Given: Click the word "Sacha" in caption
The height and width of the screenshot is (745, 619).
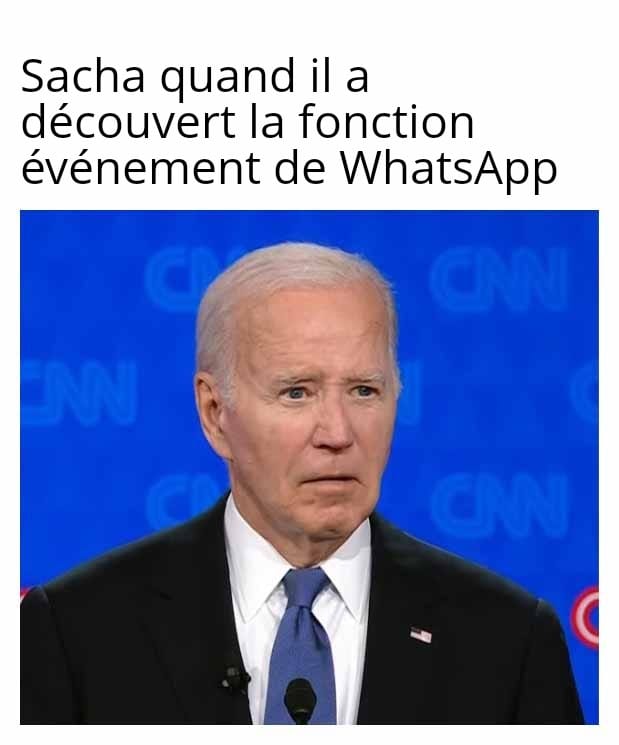Looking at the screenshot, I should click(83, 76).
